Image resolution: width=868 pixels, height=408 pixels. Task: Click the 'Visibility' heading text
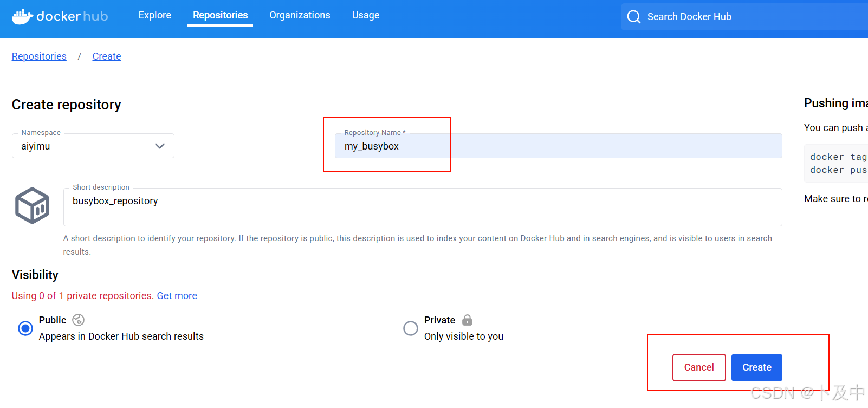35,275
